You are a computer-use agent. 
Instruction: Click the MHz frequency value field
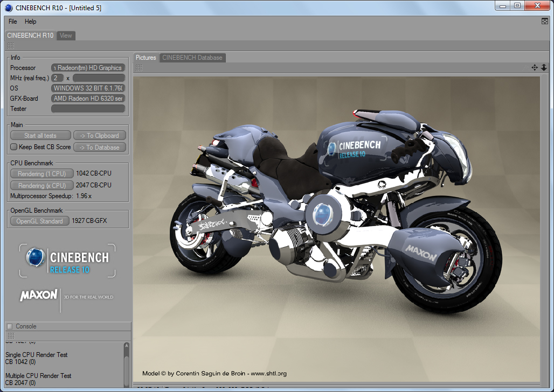click(99, 78)
